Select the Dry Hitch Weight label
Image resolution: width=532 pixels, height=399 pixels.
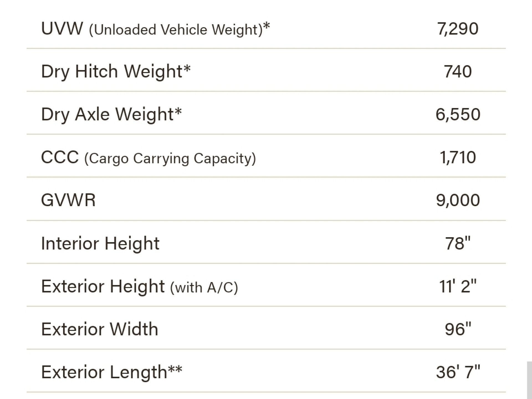click(116, 71)
